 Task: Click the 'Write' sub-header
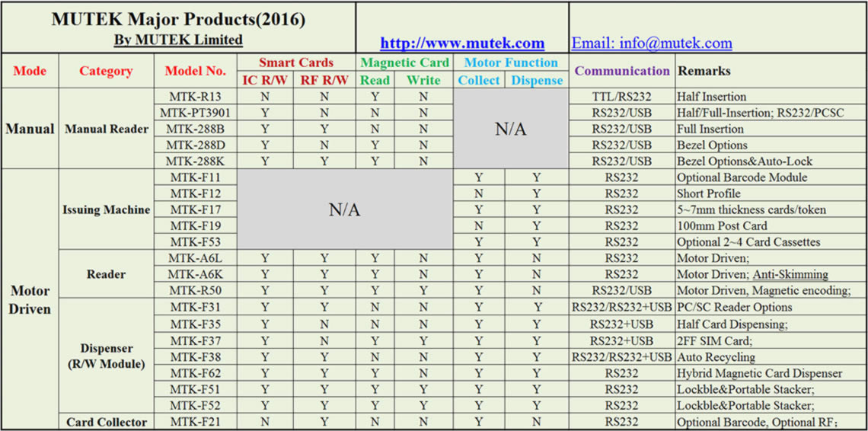tap(423, 80)
